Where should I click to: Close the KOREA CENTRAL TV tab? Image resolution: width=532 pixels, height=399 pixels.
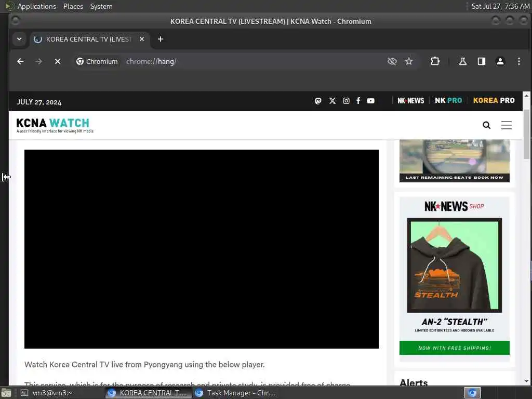point(142,39)
